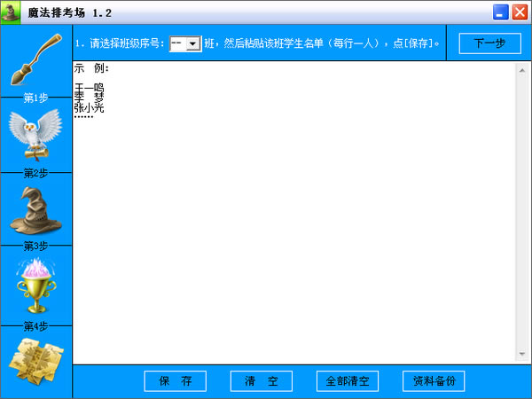Open 资料备份 data backup
532x399 pixels.
click(x=433, y=381)
